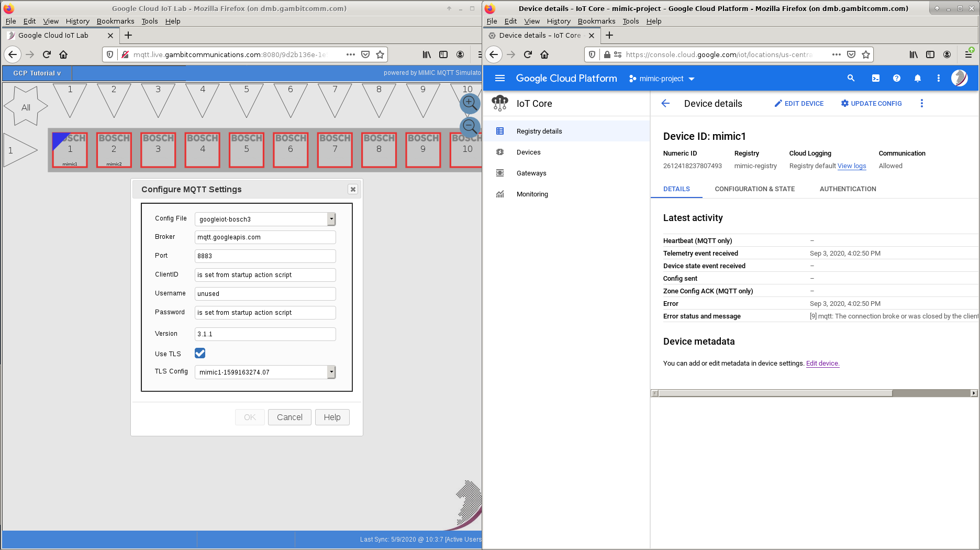Open BOSCH device 1 labeled mimic1
The image size is (980, 550).
(70, 150)
